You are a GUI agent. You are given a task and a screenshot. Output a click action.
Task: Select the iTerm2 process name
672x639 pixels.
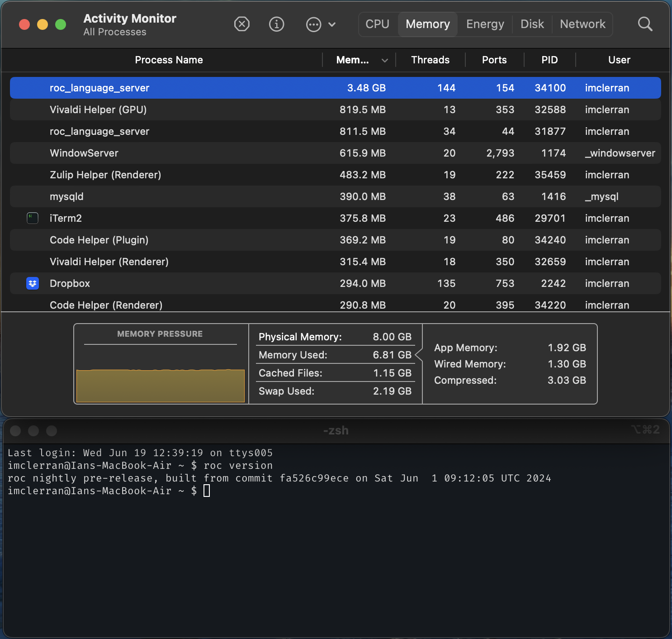click(66, 218)
